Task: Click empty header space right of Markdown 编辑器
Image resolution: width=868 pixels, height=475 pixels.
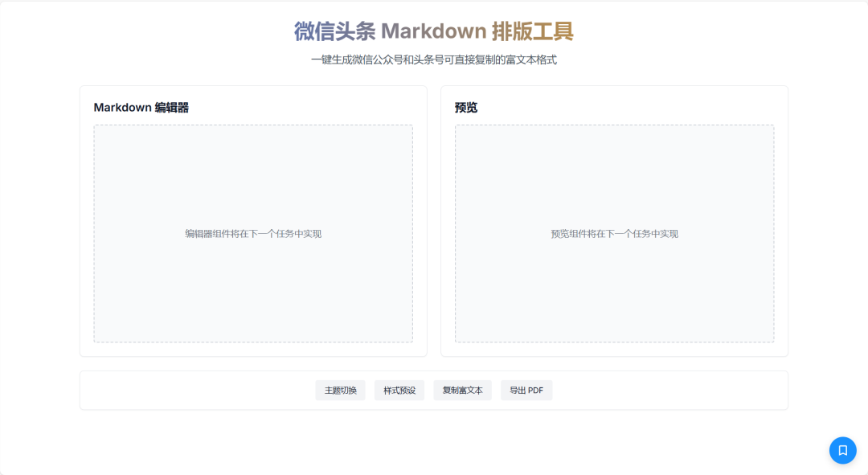Action: tap(305, 108)
